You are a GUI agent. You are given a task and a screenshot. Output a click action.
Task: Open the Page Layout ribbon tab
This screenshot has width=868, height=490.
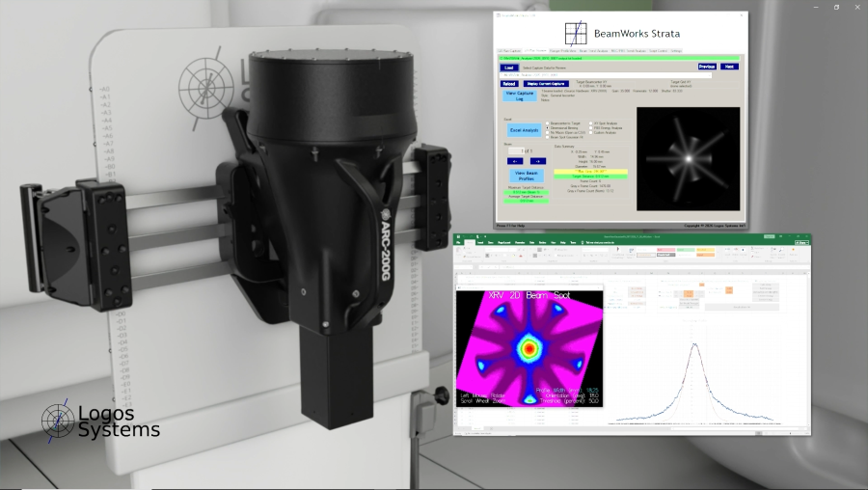tap(503, 242)
